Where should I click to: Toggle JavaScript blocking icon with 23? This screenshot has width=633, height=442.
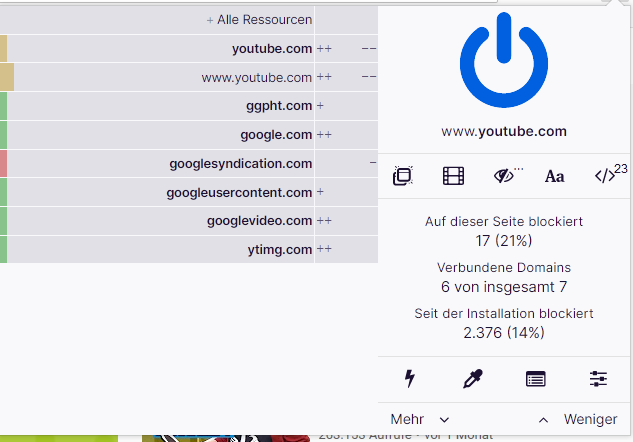(x=605, y=176)
